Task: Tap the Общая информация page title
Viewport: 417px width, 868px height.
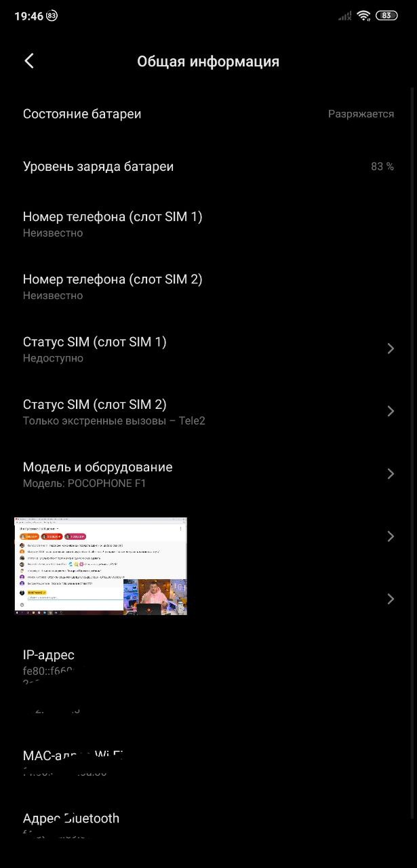Action: (x=208, y=62)
